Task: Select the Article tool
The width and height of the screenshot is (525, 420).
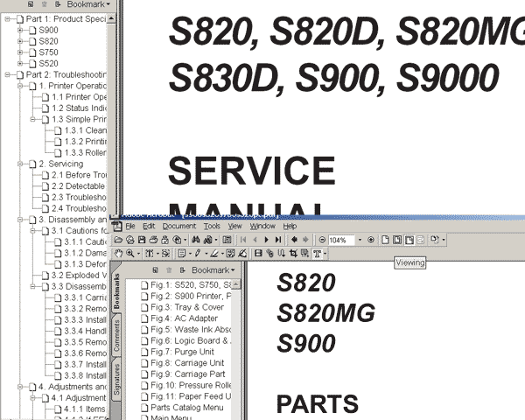Action: tap(282, 254)
